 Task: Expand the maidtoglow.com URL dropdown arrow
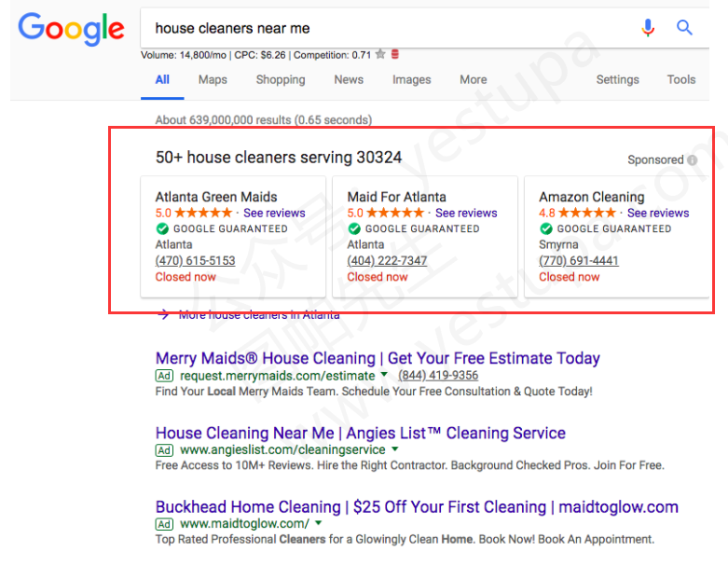318,523
